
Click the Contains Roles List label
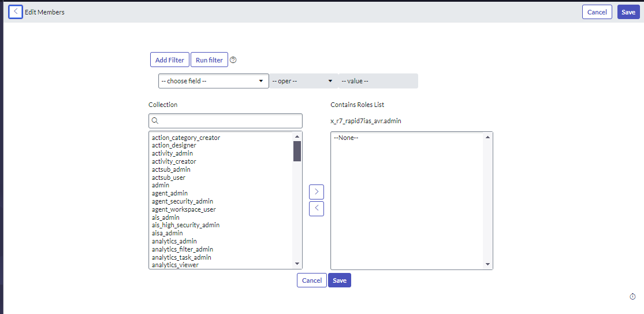pyautogui.click(x=358, y=105)
